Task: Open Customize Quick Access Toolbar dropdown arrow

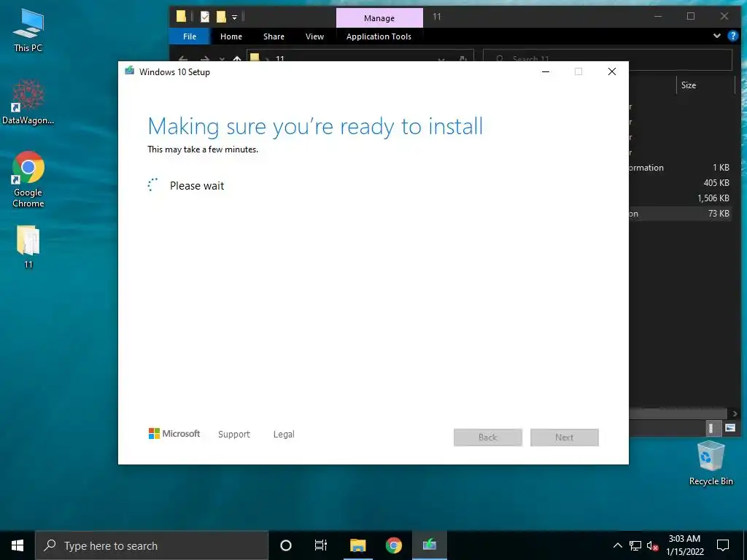Action: 234,17
